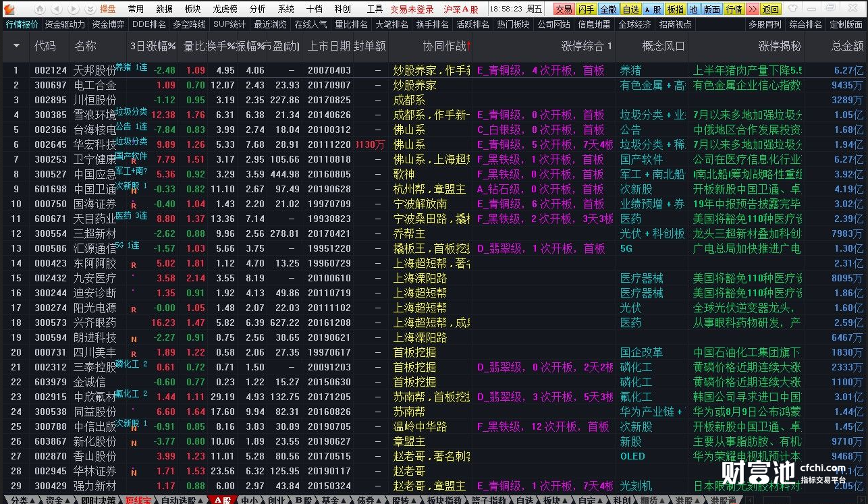Expand the bottom 自动选股 tab menu
This screenshot has height=504, width=868.
point(182,500)
